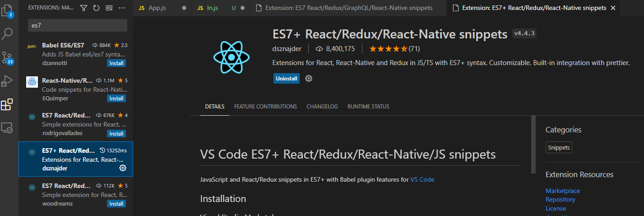
Task: Open the VS Code link in description
Action: pyautogui.click(x=422, y=179)
